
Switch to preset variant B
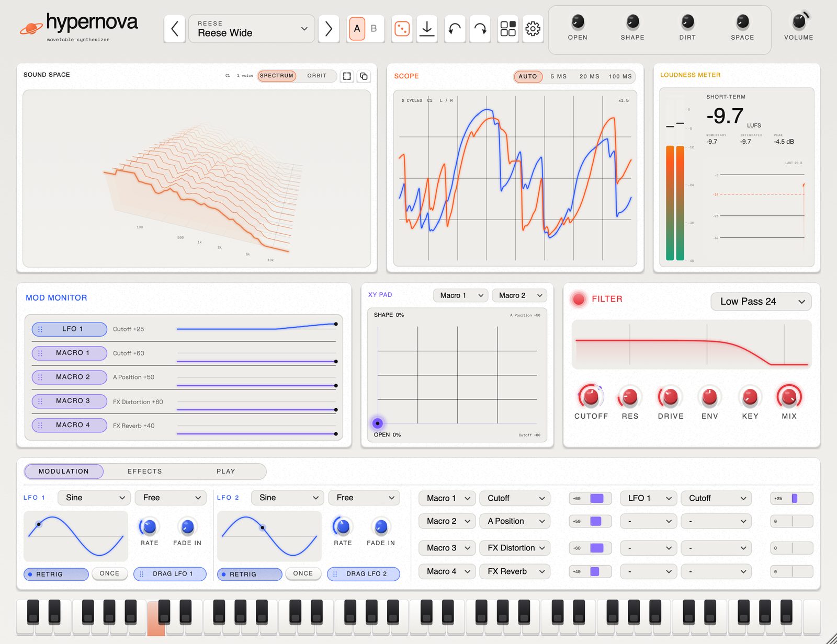click(374, 29)
